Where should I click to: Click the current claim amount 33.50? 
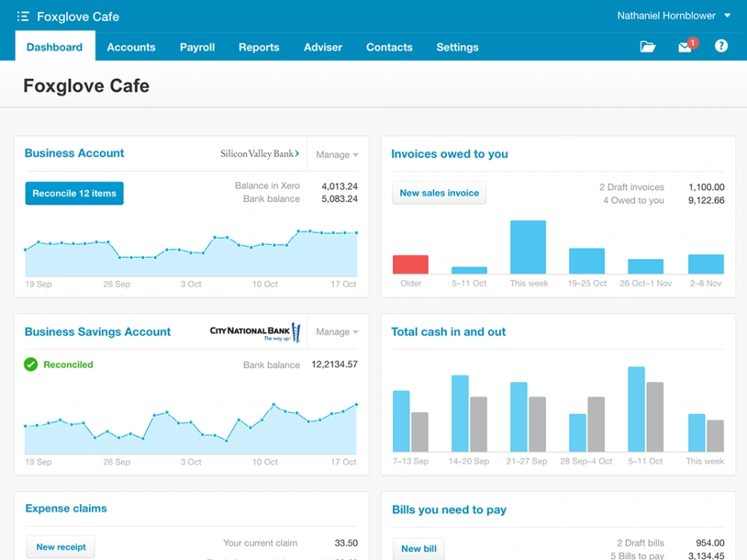[x=346, y=543]
